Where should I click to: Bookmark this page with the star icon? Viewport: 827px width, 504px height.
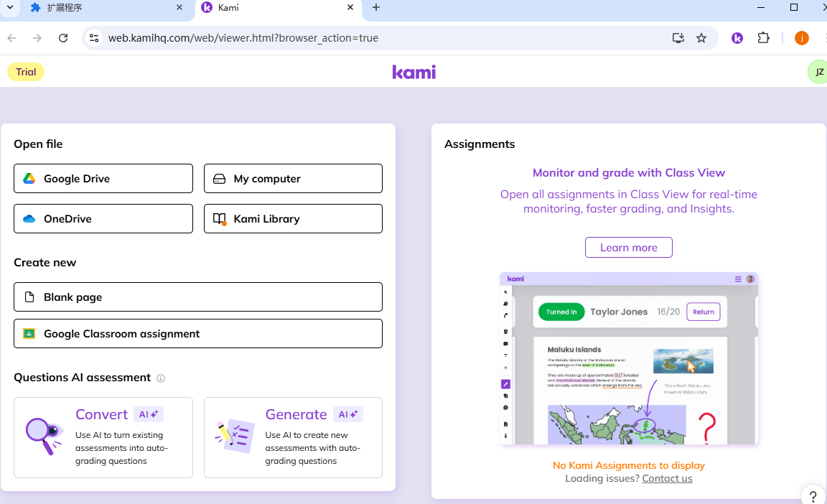coord(701,38)
